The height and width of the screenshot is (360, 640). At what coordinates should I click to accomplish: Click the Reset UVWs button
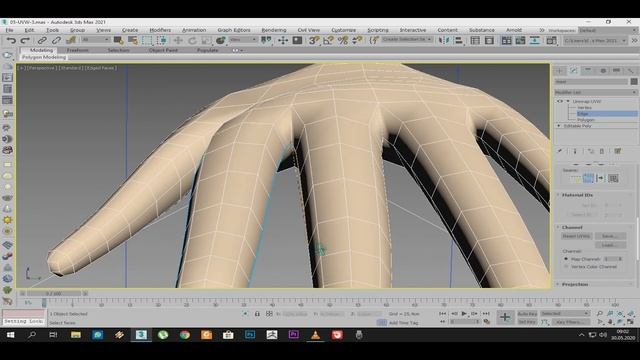click(x=576, y=236)
